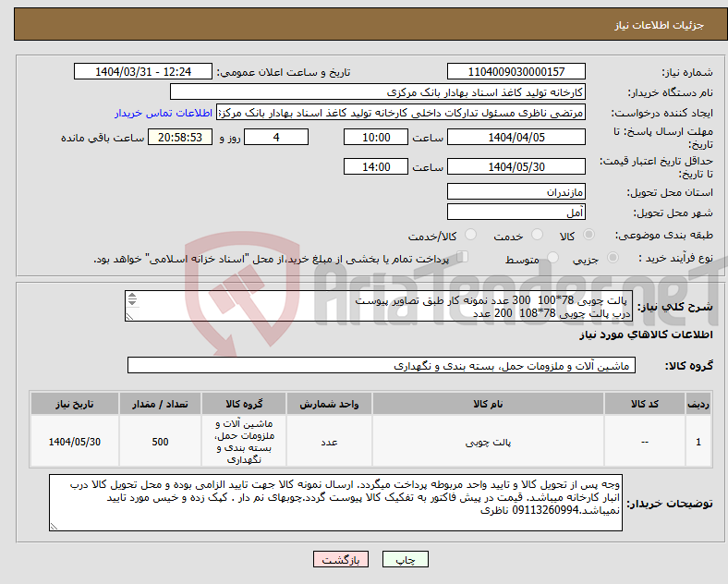Screen dimensions: 728x584
Task: Click the scroll up arrow in description box
Action: (x=132, y=296)
